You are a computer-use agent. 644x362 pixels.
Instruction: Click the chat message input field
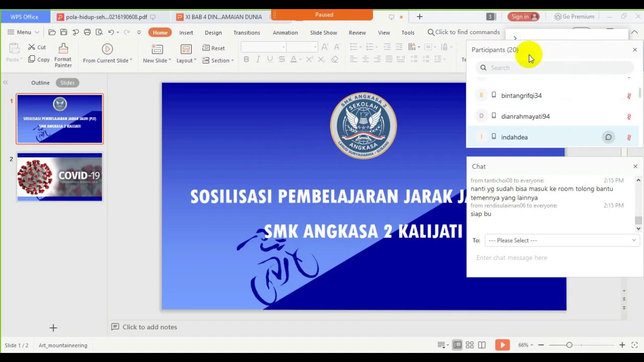[553, 258]
